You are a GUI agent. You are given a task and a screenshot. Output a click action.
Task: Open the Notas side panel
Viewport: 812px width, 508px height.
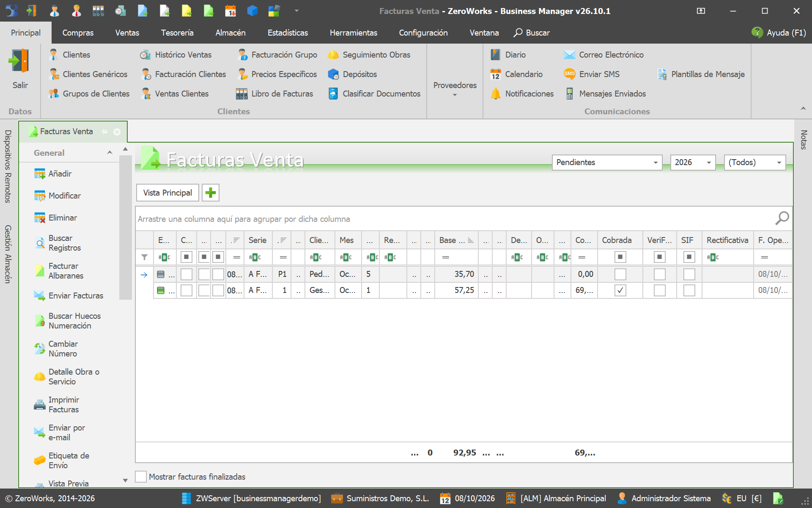point(804,140)
